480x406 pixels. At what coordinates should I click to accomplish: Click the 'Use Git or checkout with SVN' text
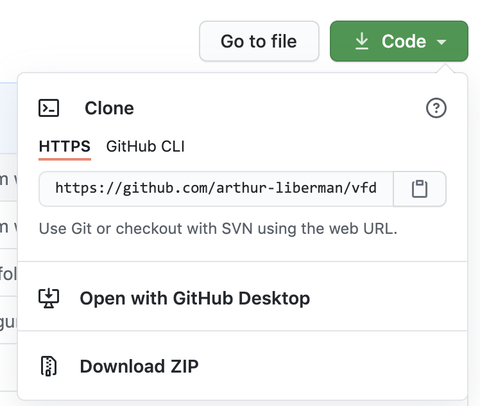pyautogui.click(x=218, y=229)
